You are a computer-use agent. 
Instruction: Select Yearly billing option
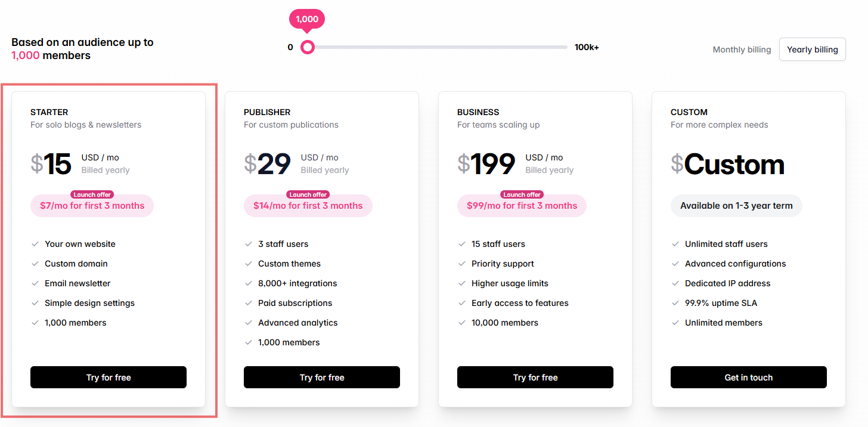[x=812, y=49]
